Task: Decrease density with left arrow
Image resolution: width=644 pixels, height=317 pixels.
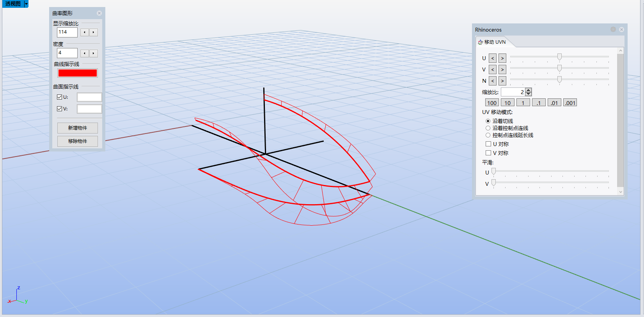Action: coord(85,53)
